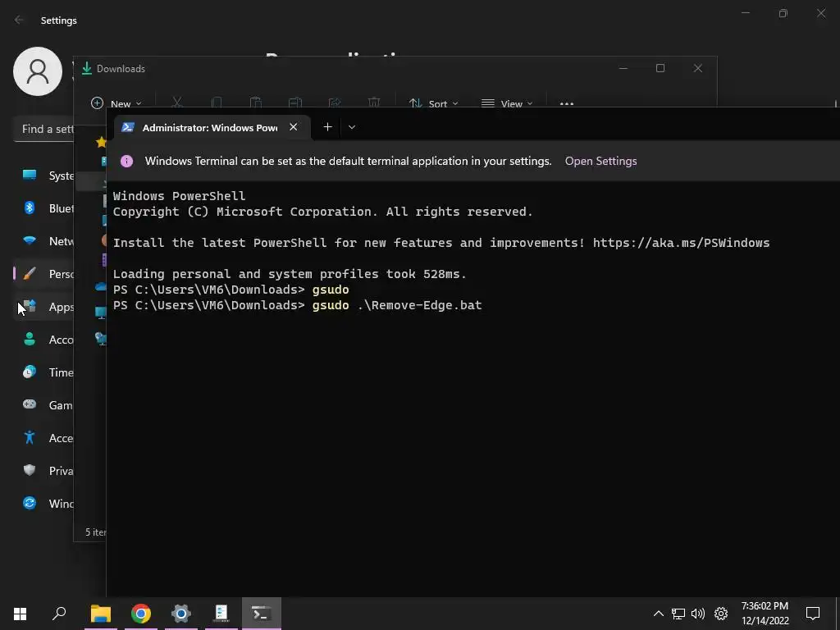840x630 pixels.
Task: Open Privacy category in Settings sidebar
Action: point(43,470)
